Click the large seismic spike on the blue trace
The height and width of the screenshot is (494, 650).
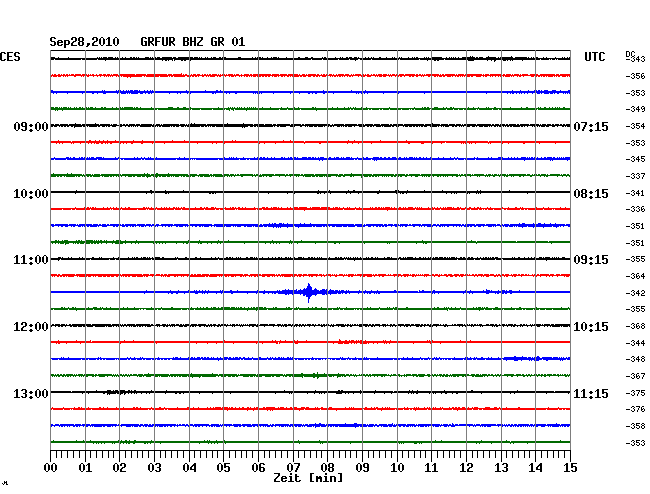tap(309, 293)
